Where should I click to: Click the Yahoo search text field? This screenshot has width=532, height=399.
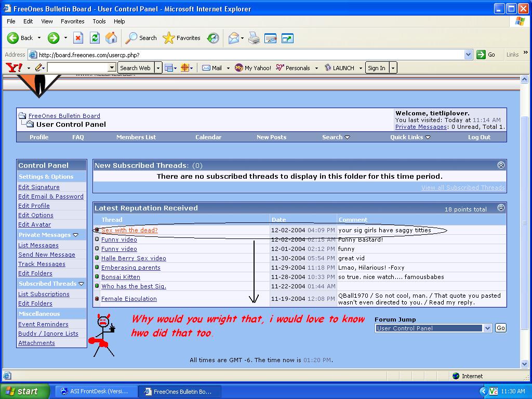[x=78, y=68]
